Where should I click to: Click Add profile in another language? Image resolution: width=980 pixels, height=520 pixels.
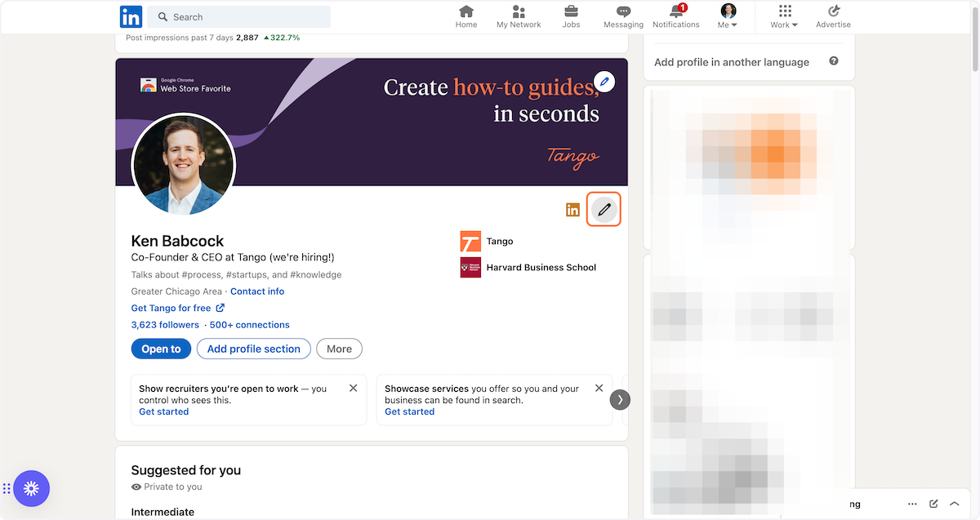(x=732, y=62)
